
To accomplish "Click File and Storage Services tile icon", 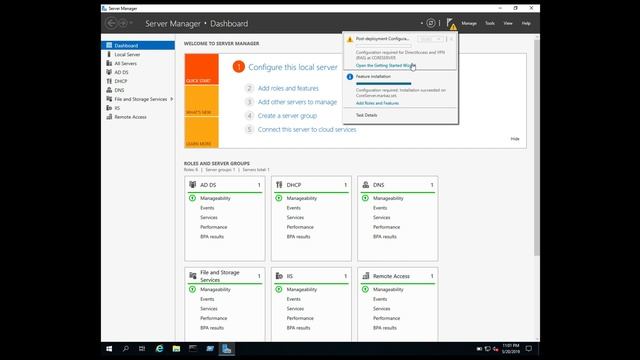I will [x=193, y=276].
